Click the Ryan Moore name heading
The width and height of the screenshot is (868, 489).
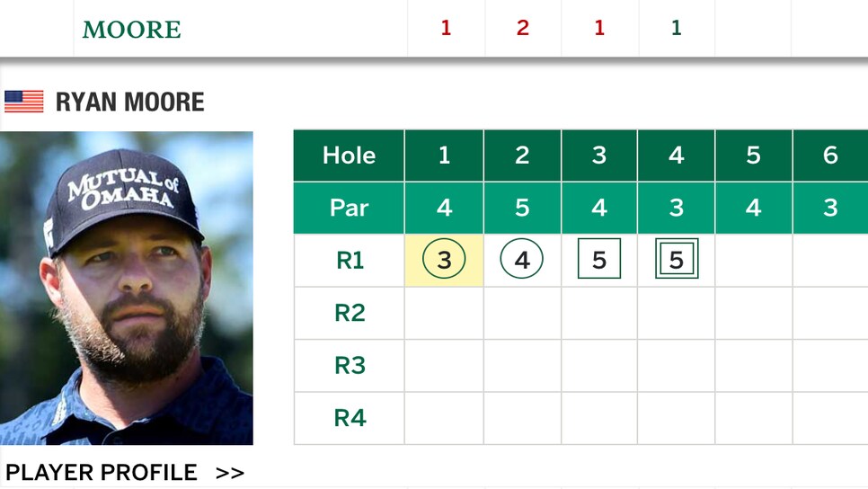click(x=130, y=102)
